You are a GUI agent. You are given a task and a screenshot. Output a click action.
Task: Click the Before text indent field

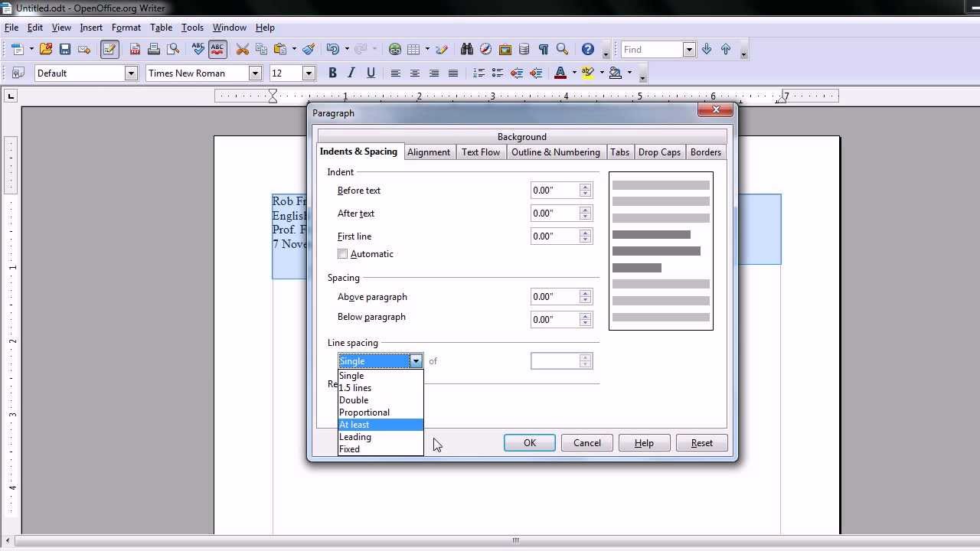pyautogui.click(x=554, y=191)
